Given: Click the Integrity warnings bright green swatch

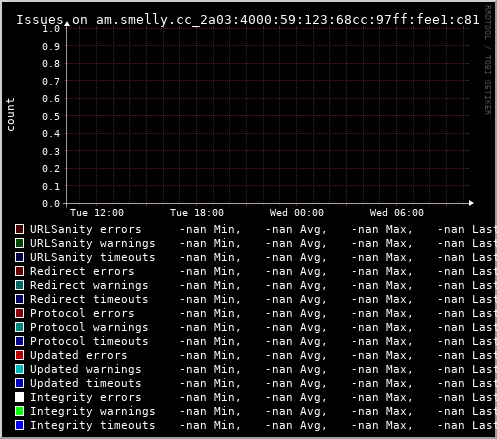Looking at the screenshot, I should [20, 411].
